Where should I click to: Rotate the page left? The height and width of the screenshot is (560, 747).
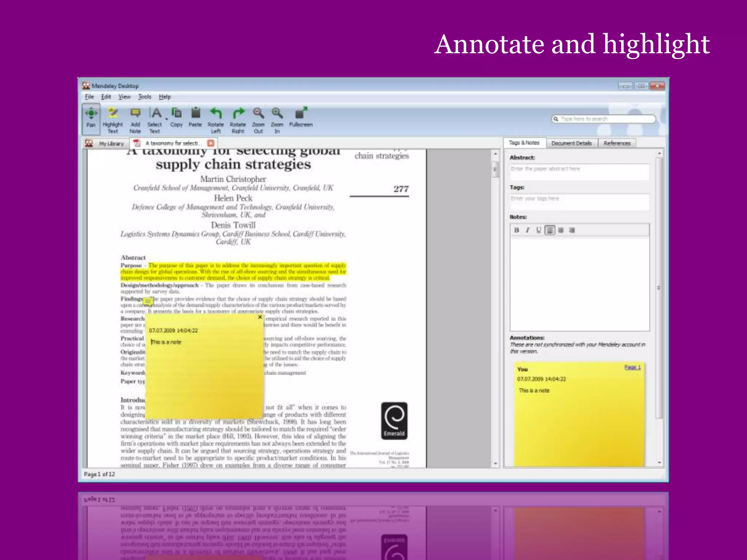pos(216,120)
